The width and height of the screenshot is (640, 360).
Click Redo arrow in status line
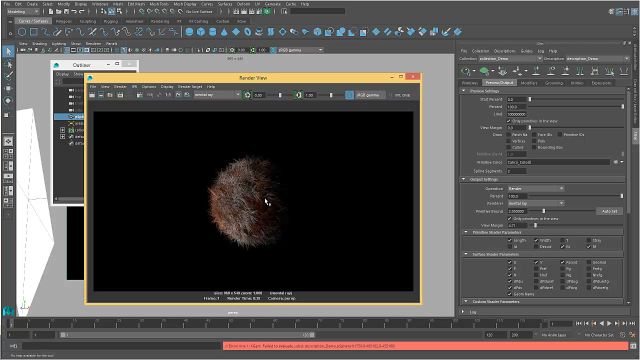pyautogui.click(x=82, y=11)
